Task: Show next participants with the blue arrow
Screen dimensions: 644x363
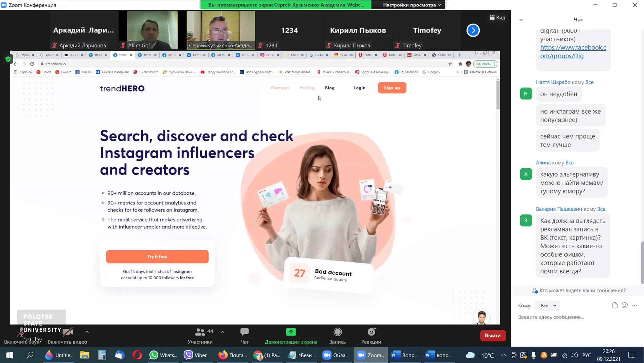Action: click(x=473, y=30)
